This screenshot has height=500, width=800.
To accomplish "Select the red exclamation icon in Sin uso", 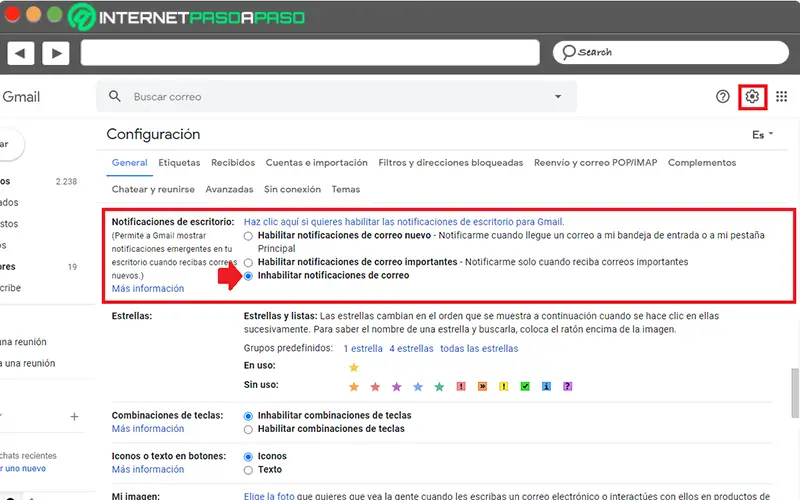I will point(461,386).
